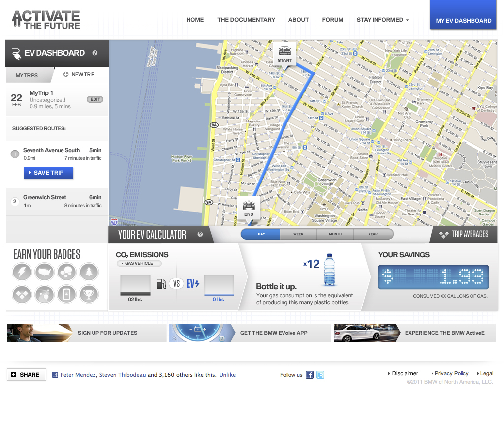Click the trophy badge

(89, 294)
